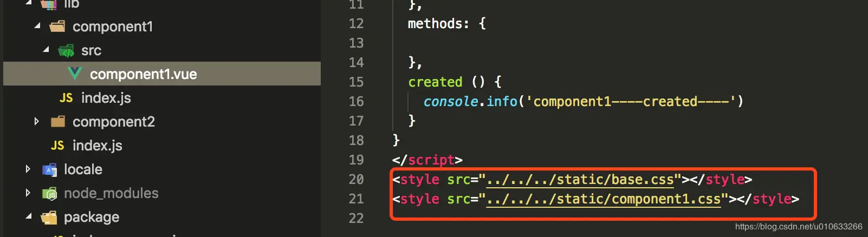Click the JS icon of lib index.js
The image size is (868, 237).
[x=57, y=146]
